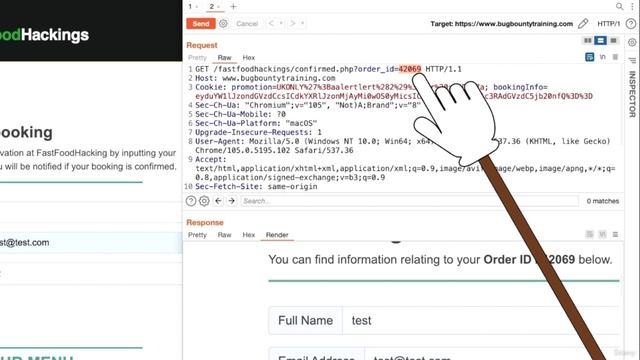Screen dimensions: 640x360
Task: Switch to top-bottom layout view
Action: click(600, 40)
